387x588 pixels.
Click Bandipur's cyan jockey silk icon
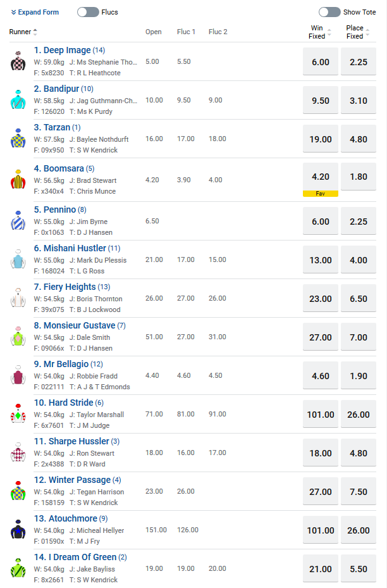point(18,100)
